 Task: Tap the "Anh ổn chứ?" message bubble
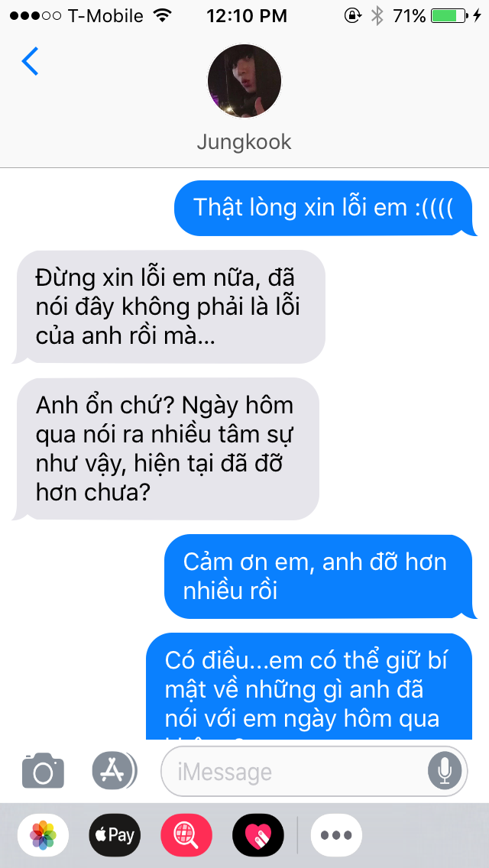[x=166, y=449]
